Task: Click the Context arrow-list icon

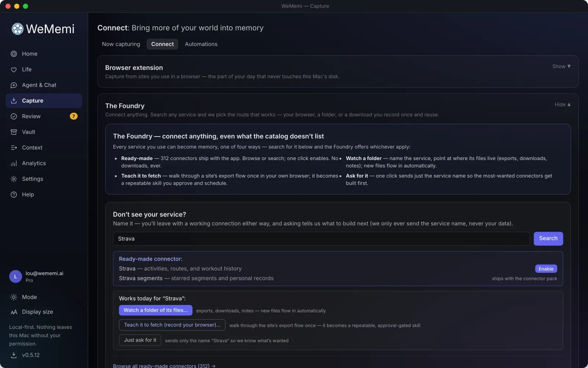Action: pyautogui.click(x=14, y=148)
